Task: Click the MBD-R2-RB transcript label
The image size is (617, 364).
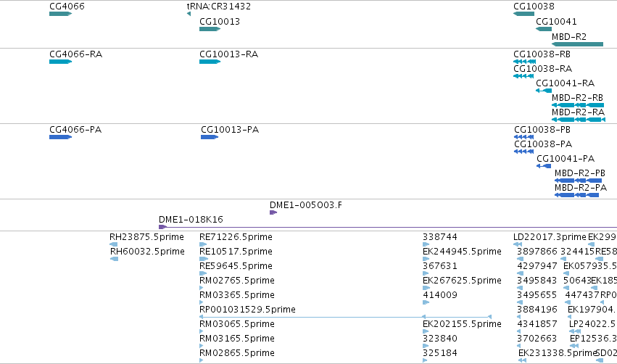Action: 577,97
